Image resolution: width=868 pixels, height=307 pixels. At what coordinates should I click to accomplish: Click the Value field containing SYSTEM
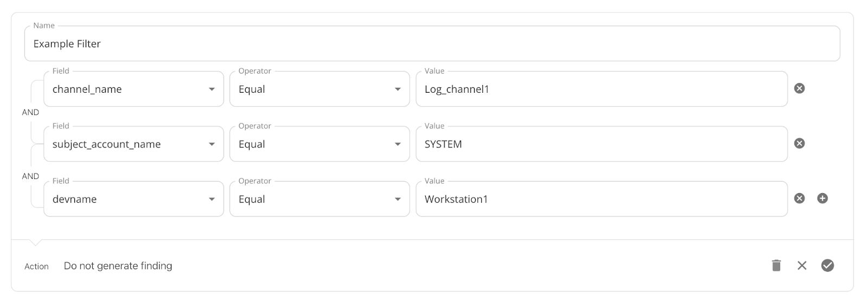point(602,144)
